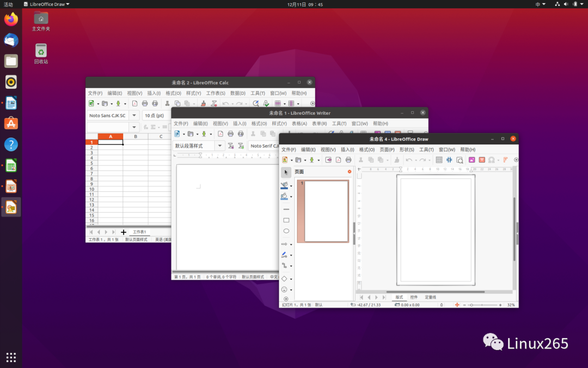Click New Style from Selection in Writer
The width and height of the screenshot is (588, 368).
241,146
